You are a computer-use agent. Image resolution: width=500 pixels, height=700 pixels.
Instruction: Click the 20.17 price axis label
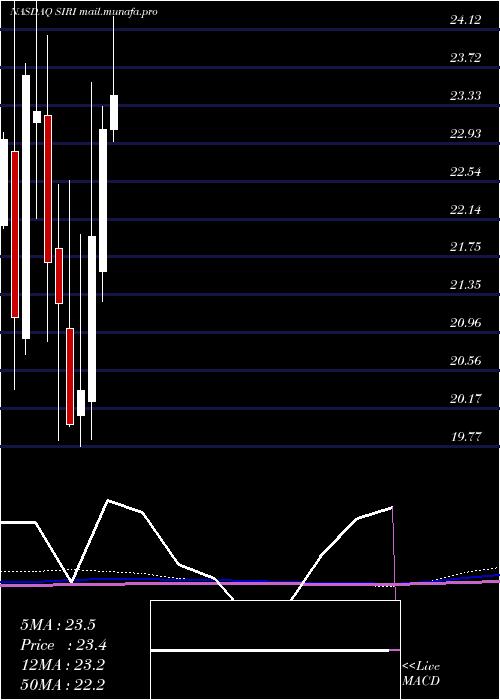(466, 399)
